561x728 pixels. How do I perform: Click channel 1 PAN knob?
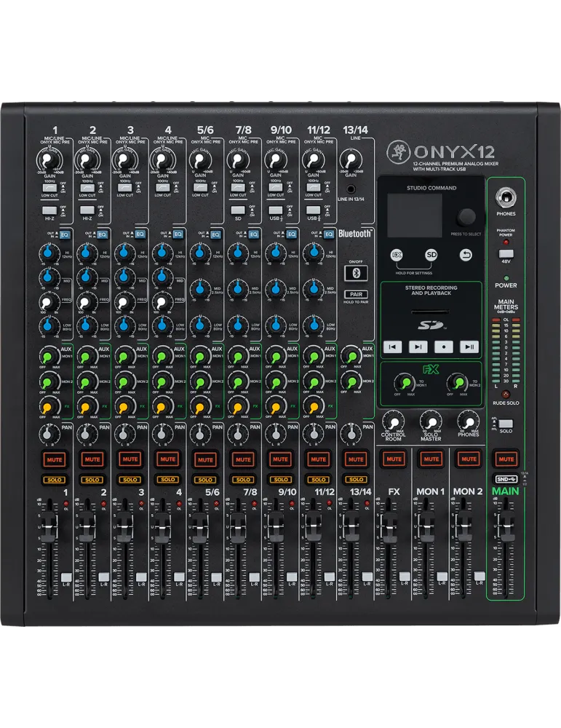point(48,435)
